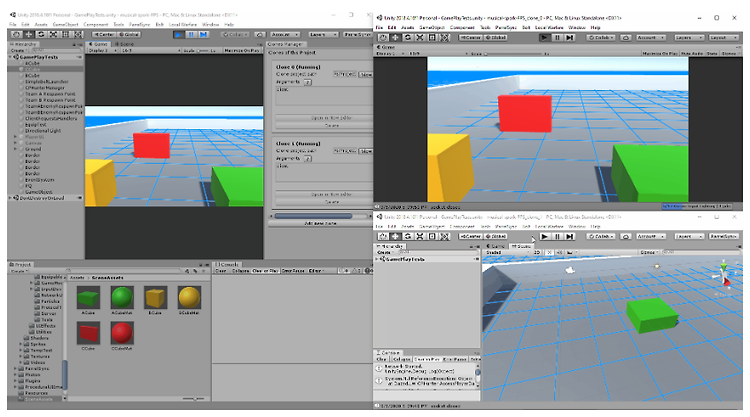This screenshot has height=417, width=750.
Task: Toggle Center pivot mode in clone_0 window
Action: coord(470,37)
